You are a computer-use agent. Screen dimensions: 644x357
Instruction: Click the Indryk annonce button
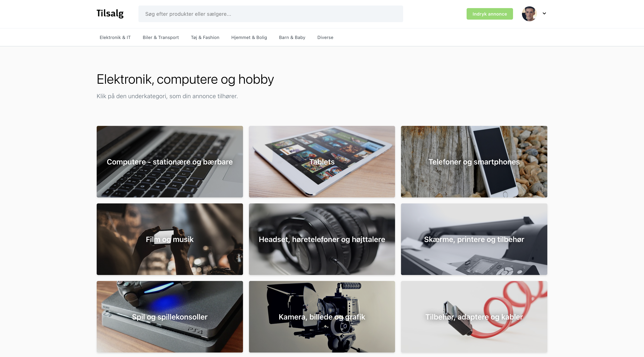pos(490,14)
